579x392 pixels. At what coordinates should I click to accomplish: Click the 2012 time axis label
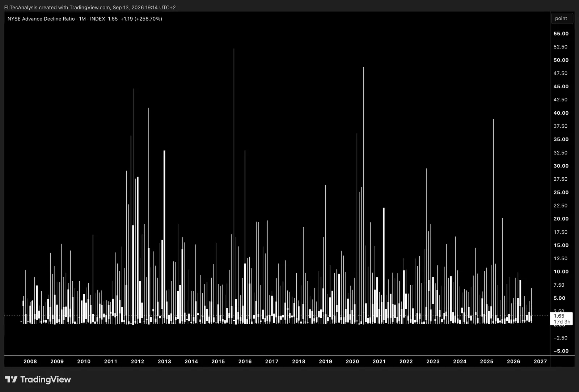tap(138, 361)
